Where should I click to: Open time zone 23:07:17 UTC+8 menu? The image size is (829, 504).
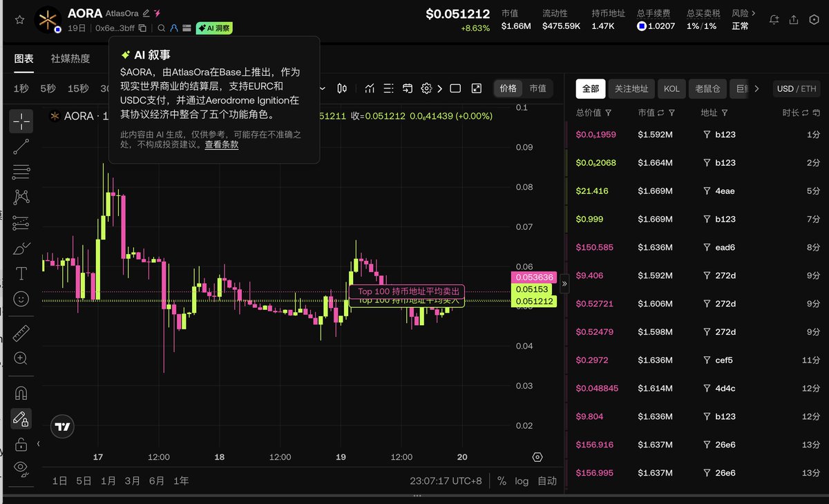tap(445, 481)
